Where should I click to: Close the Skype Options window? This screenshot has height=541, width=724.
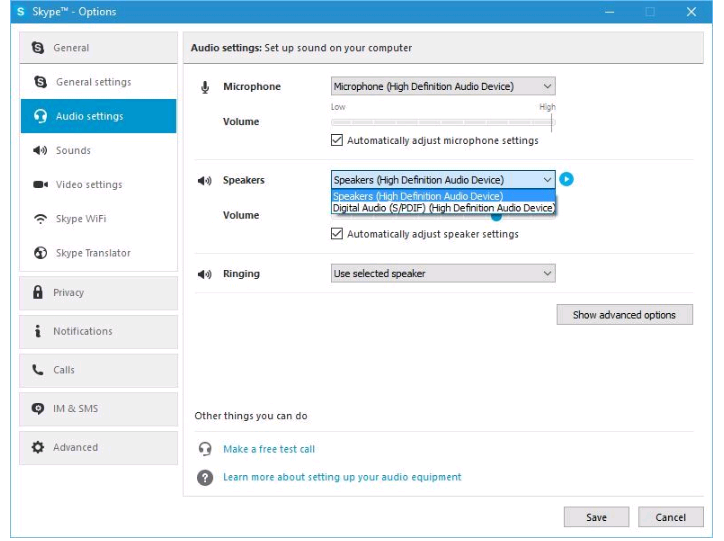click(x=691, y=12)
